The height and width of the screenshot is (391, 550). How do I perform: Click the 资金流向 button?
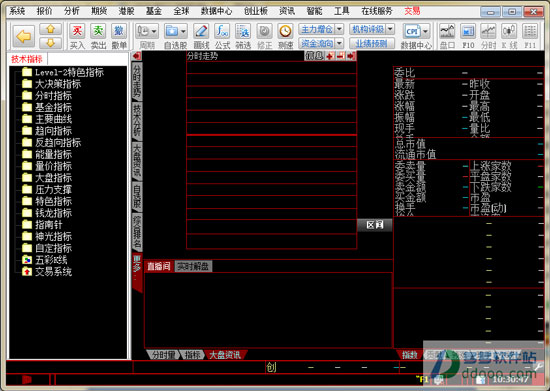point(317,43)
